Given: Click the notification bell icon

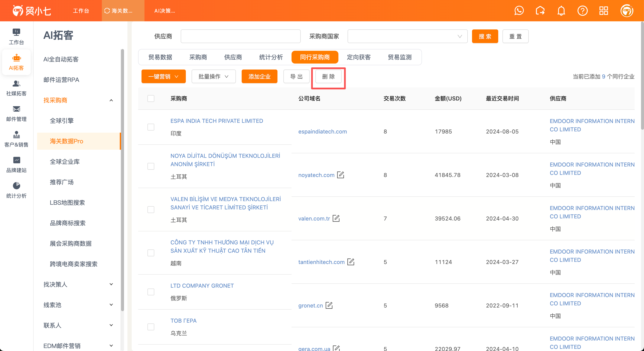Looking at the screenshot, I should click(561, 10).
